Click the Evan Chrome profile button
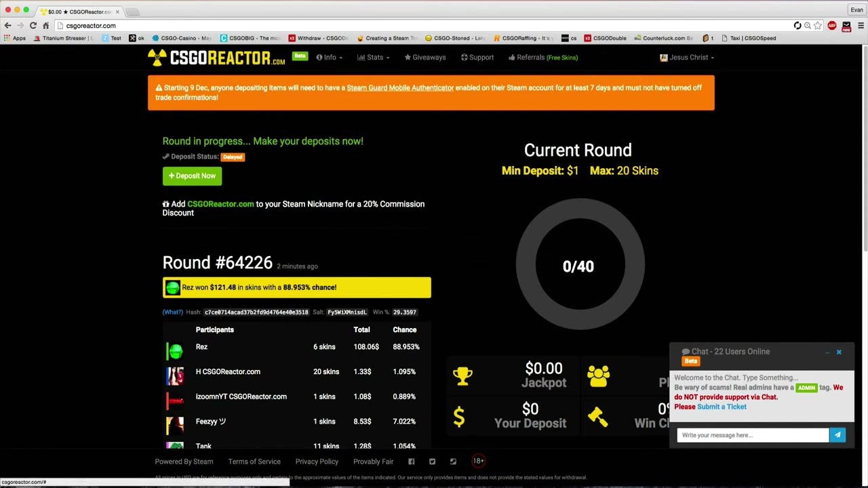Screen dimensions: 868x488 [x=856, y=9]
